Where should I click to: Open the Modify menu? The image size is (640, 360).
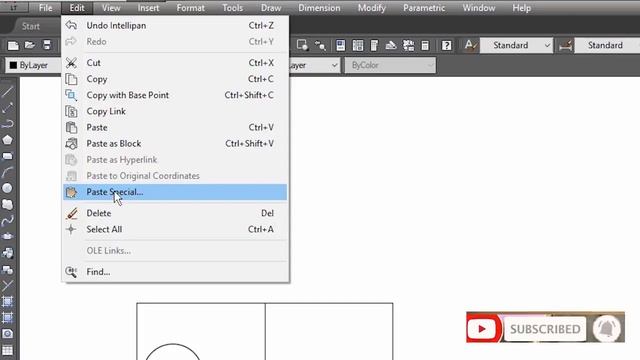(371, 8)
